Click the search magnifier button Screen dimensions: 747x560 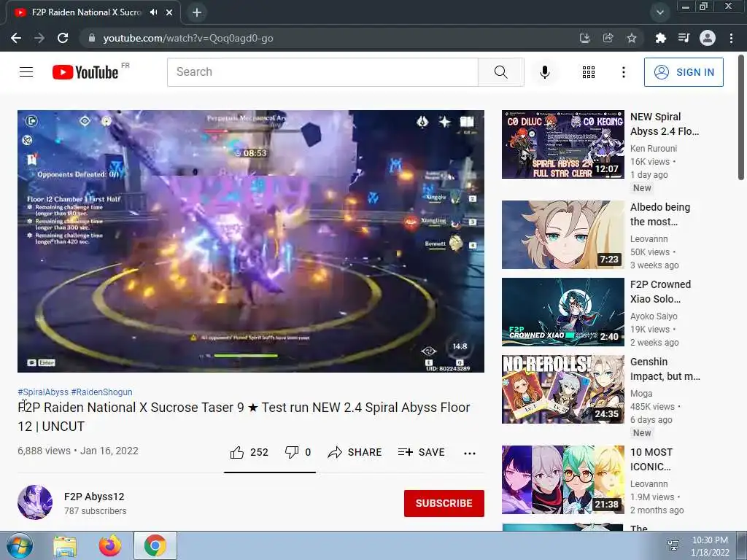[x=500, y=72]
